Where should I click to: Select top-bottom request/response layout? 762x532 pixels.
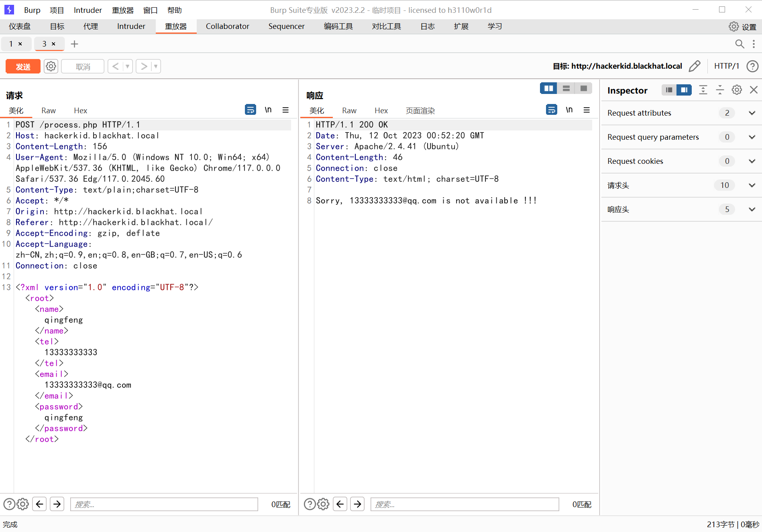point(566,88)
